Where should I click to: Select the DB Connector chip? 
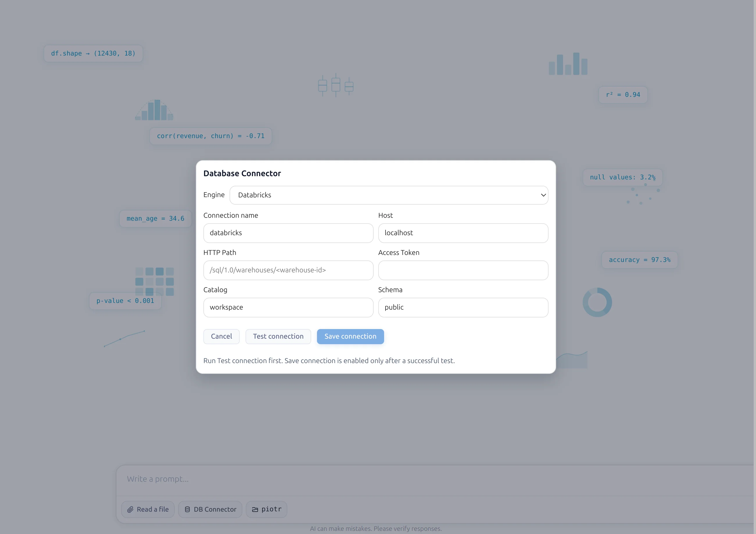click(x=210, y=509)
